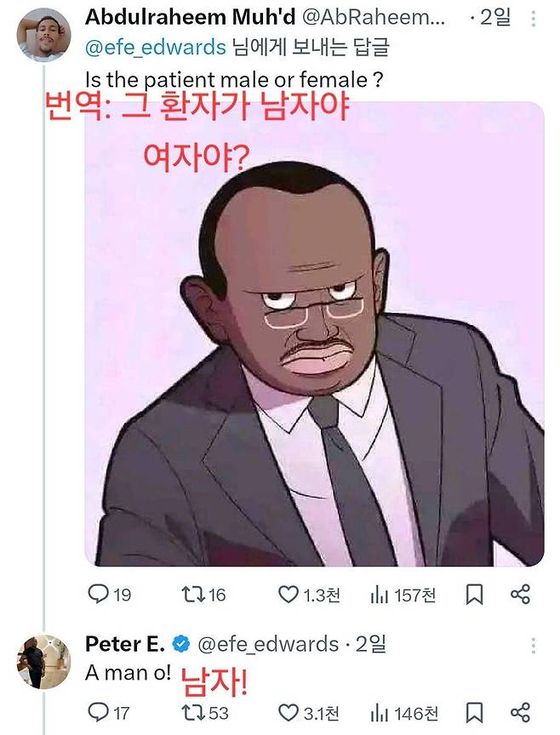Retweet the tweet with 53 retweets
The width and height of the screenshot is (560, 735).
click(x=197, y=712)
